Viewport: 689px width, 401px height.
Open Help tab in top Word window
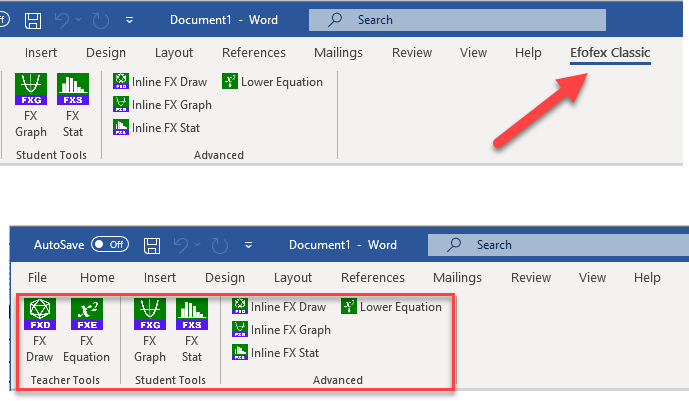click(x=528, y=53)
